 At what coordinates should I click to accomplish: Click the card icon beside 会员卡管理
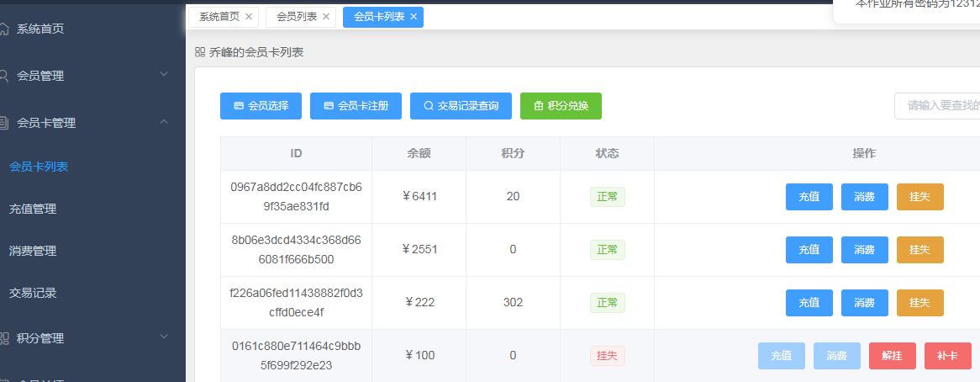coord(3,123)
